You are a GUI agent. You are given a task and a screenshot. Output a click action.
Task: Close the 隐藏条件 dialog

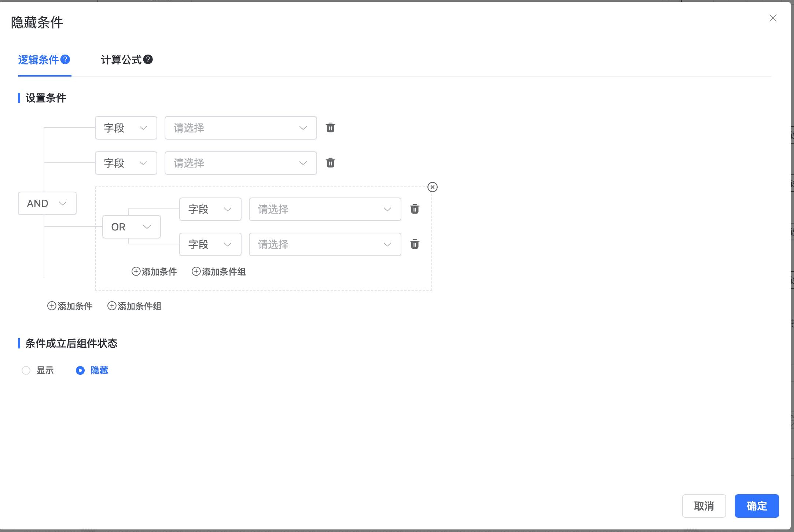773,18
